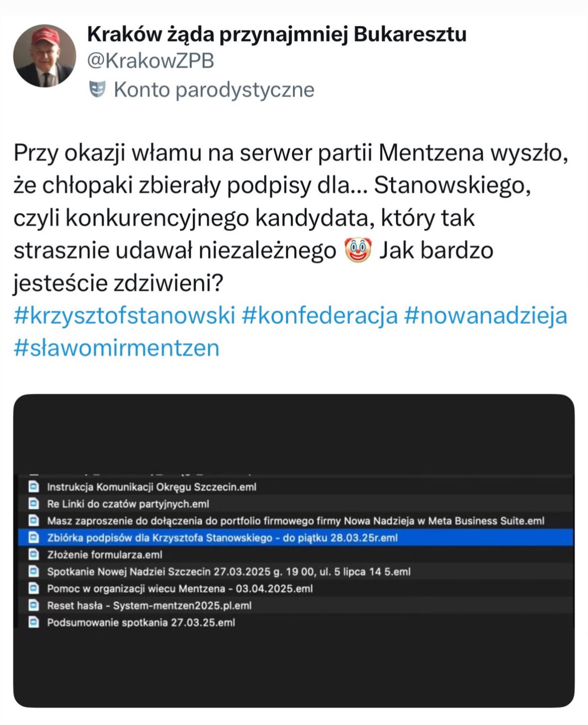The image size is (588, 725).
Task: Click file icon beside Meta Business Suite invitation
Action: [33, 521]
